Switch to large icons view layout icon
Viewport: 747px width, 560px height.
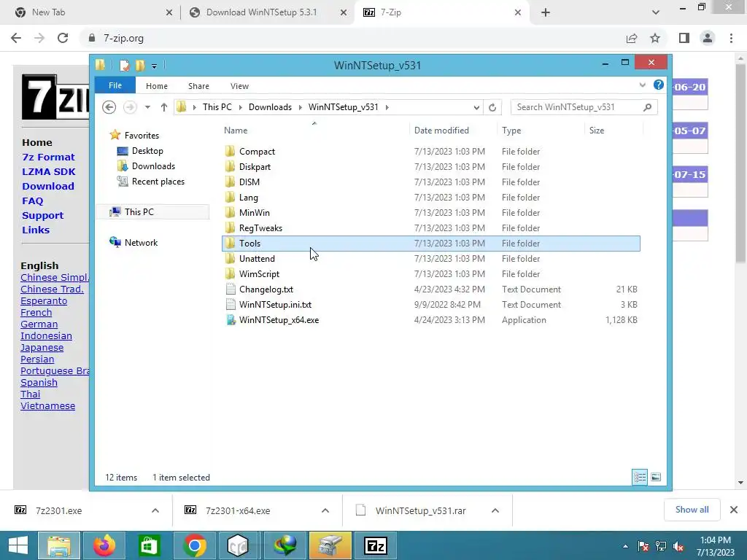pyautogui.click(x=656, y=477)
